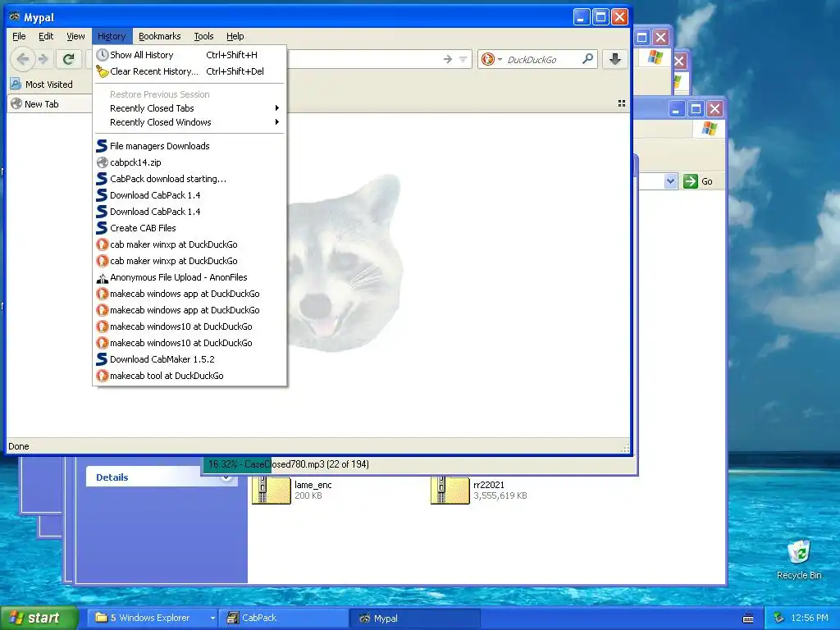840x630 pixels.
Task: Open File managers Downloads history entry
Action: point(190,146)
